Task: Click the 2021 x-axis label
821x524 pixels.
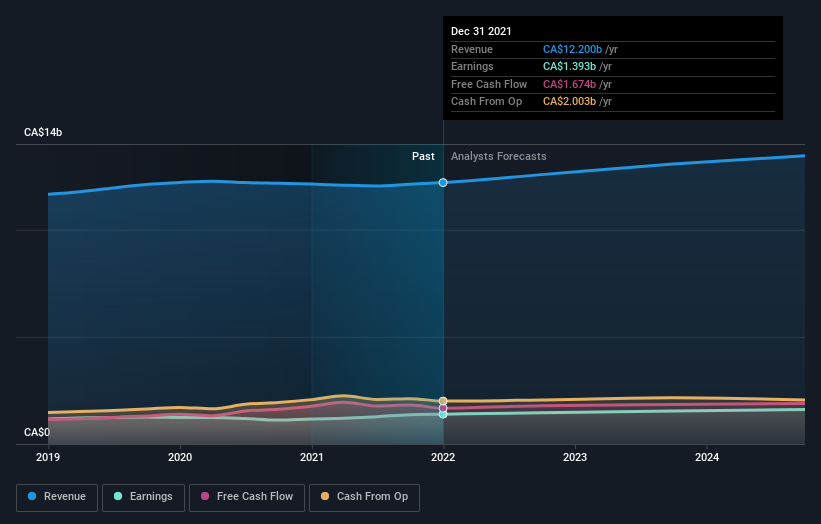Action: [312, 457]
